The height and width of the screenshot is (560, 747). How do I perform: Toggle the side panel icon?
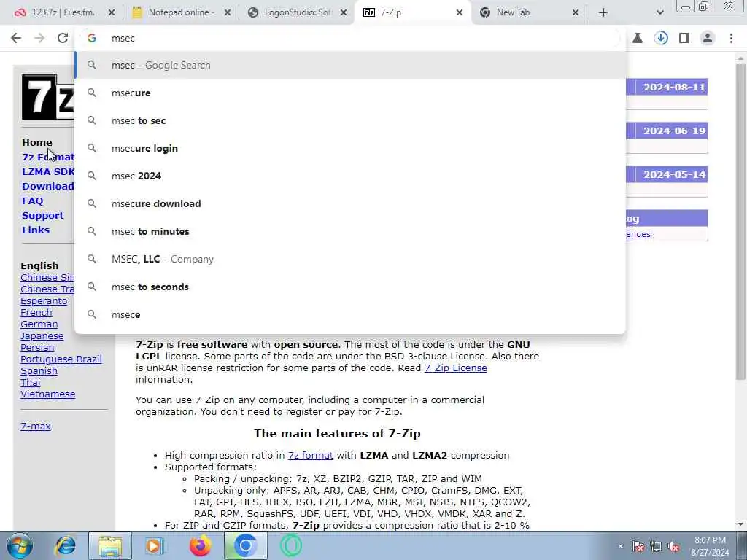(684, 38)
